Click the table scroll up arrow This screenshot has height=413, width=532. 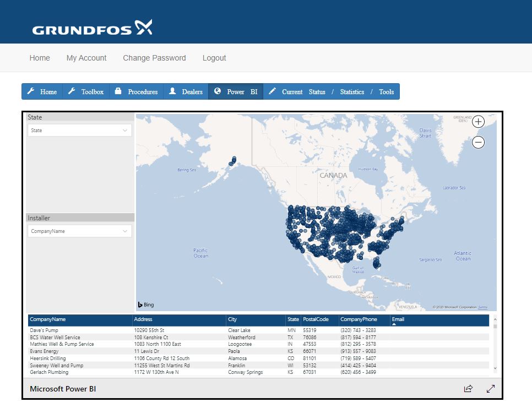[495, 319]
